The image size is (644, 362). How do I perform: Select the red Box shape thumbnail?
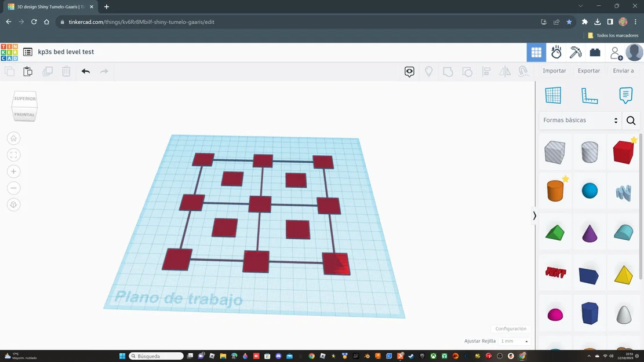pos(623,152)
